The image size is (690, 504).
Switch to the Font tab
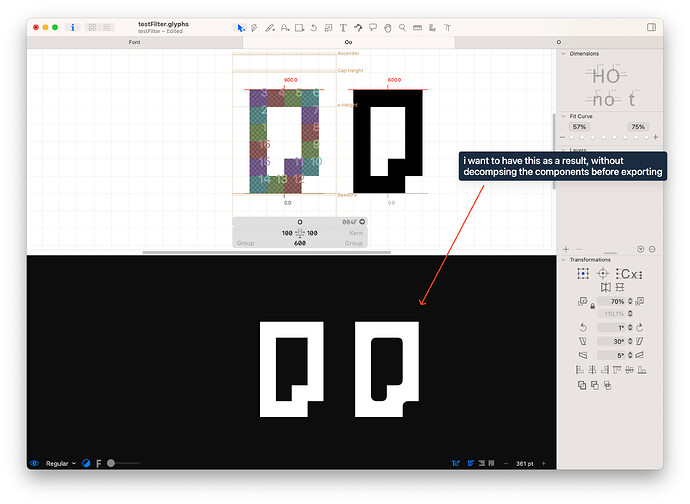[134, 43]
